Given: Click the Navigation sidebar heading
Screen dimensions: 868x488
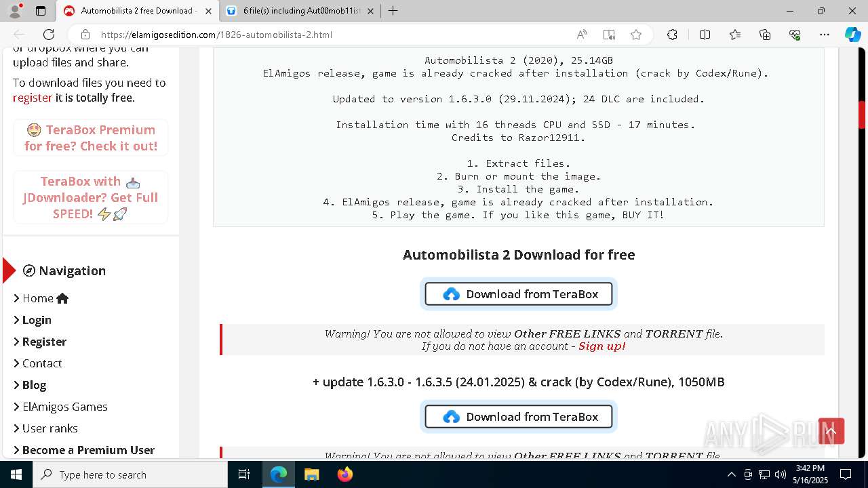Looking at the screenshot, I should (64, 270).
